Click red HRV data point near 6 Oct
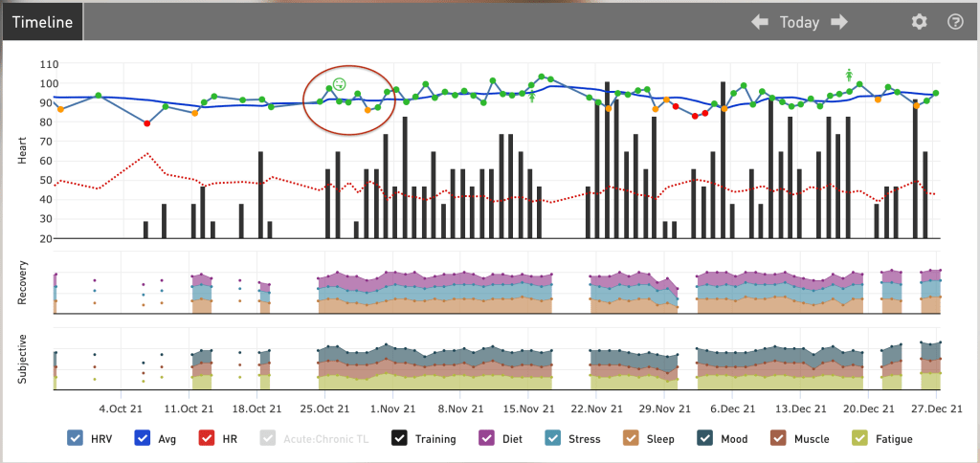The height and width of the screenshot is (463, 980). coord(146,123)
